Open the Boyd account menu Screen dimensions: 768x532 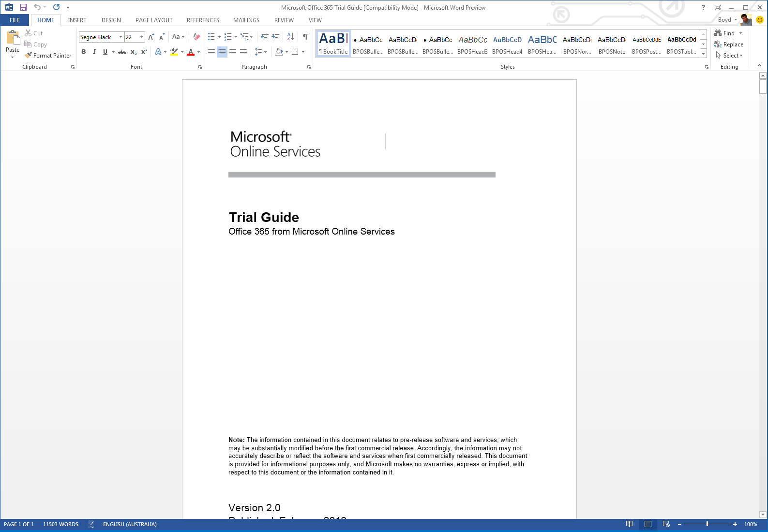coord(727,20)
